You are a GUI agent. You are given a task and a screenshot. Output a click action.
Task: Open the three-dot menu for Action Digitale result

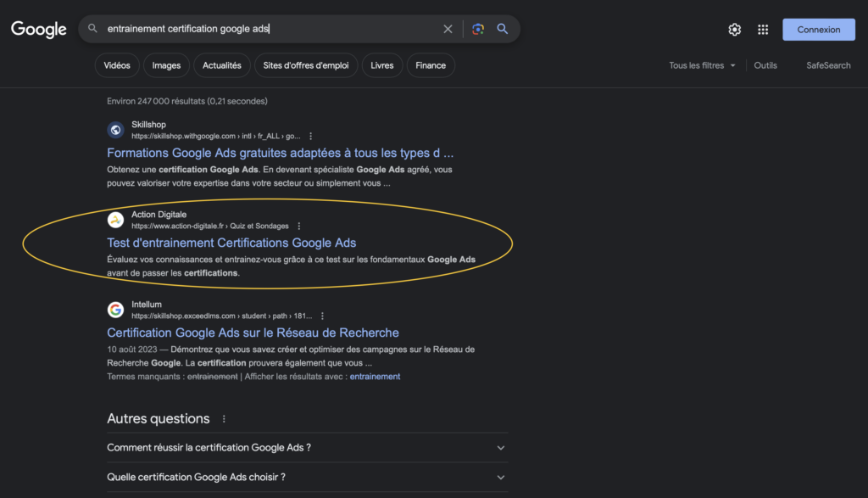[x=299, y=226]
